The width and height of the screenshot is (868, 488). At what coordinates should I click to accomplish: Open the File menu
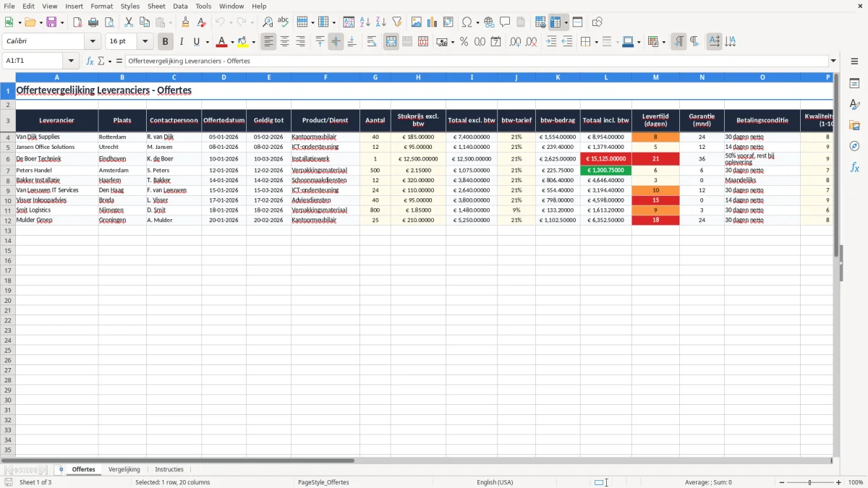(9, 6)
